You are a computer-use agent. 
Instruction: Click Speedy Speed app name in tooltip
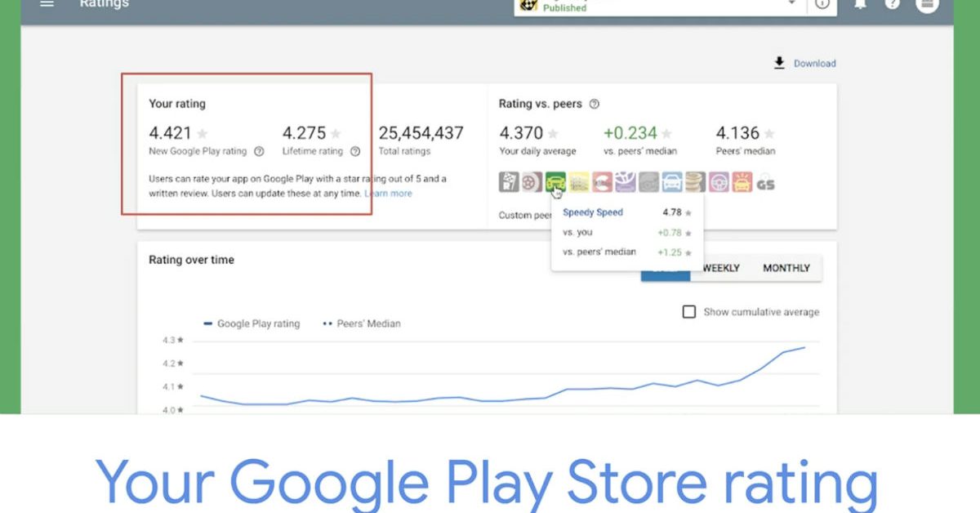click(x=593, y=212)
